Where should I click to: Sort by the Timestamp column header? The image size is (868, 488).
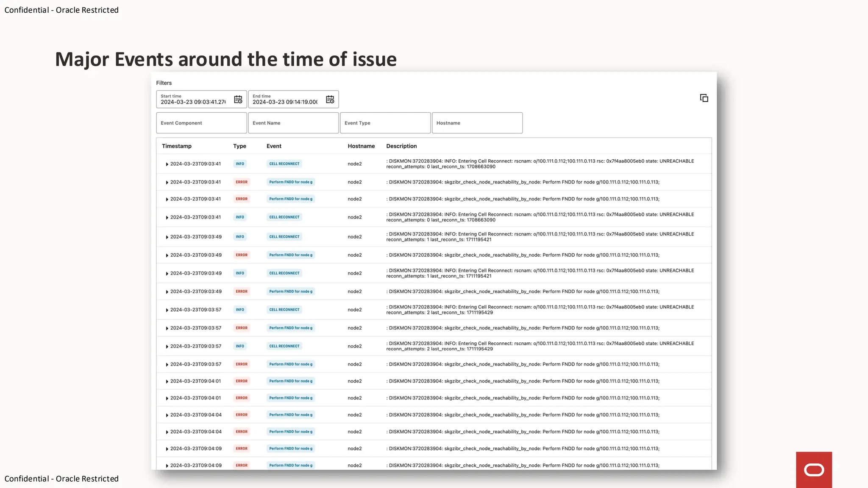[177, 146]
